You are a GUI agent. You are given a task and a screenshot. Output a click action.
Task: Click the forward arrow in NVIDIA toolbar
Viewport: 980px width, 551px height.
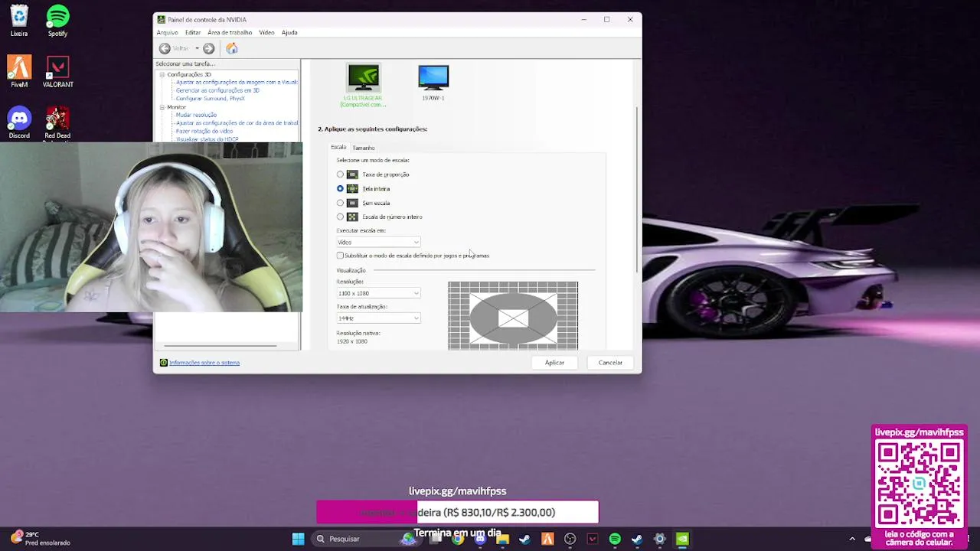[x=208, y=48]
